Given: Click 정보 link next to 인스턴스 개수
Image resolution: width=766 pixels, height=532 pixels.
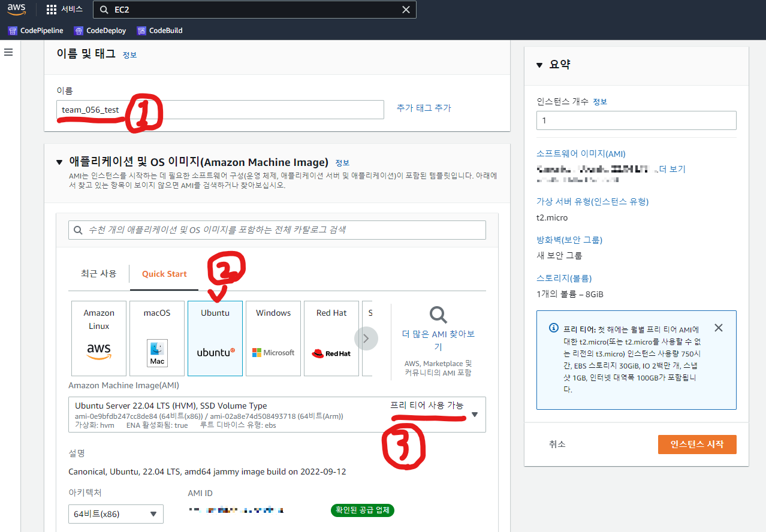Looking at the screenshot, I should tap(600, 102).
